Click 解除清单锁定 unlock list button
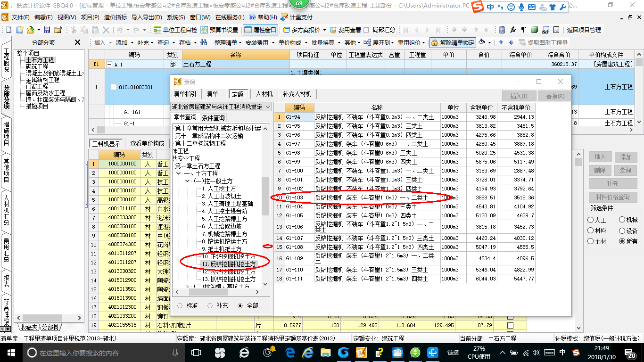 pos(453,42)
